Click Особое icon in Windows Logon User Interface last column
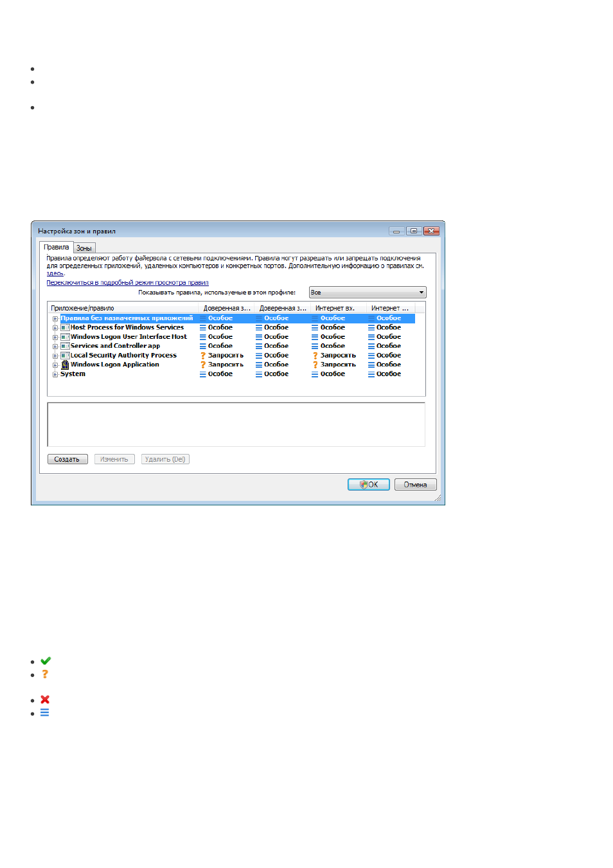This screenshot has height=868, width=613. (x=371, y=337)
